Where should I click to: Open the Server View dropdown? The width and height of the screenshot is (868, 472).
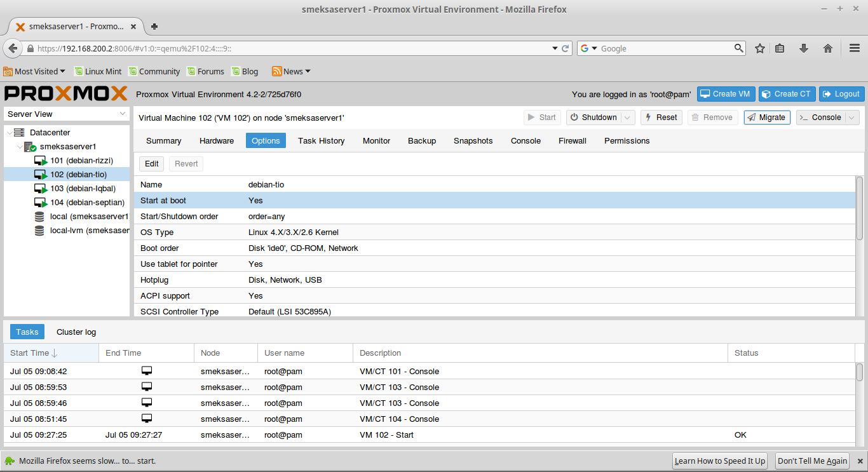point(123,114)
